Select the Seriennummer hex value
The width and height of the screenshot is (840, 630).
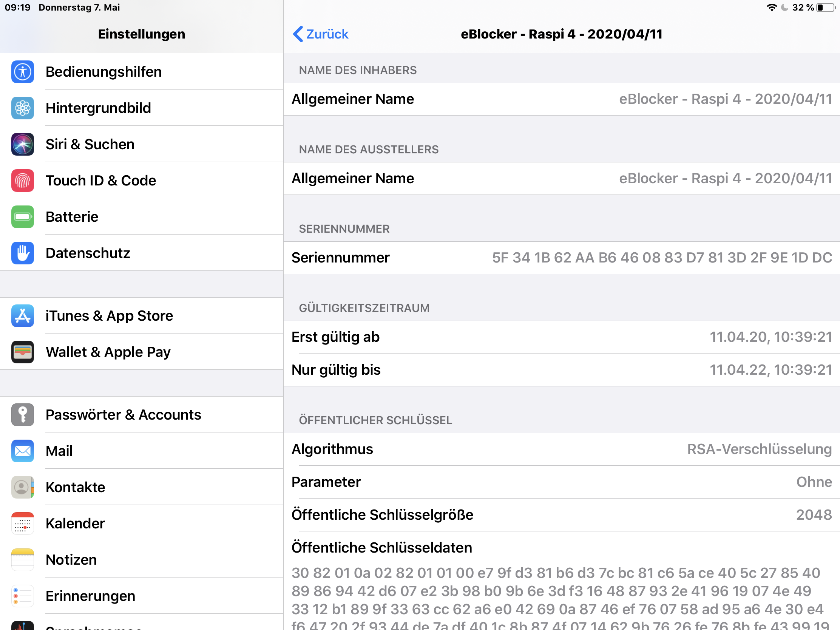662,258
